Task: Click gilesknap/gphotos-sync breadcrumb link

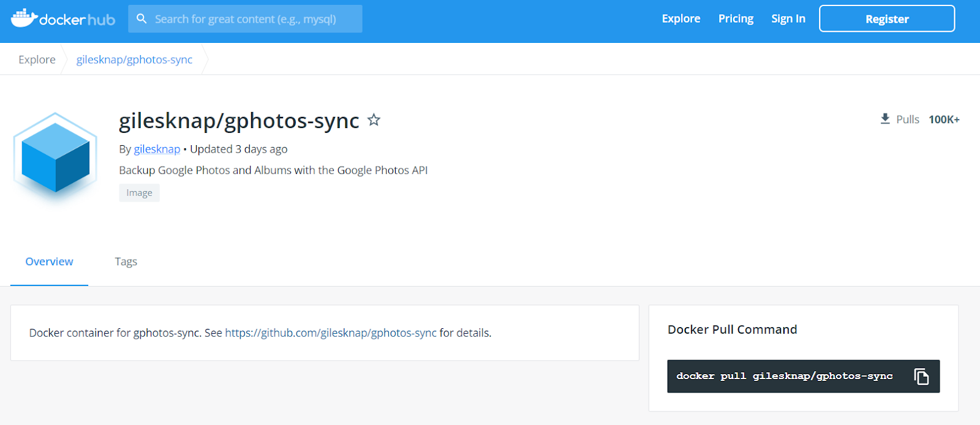Action: pyautogui.click(x=134, y=59)
